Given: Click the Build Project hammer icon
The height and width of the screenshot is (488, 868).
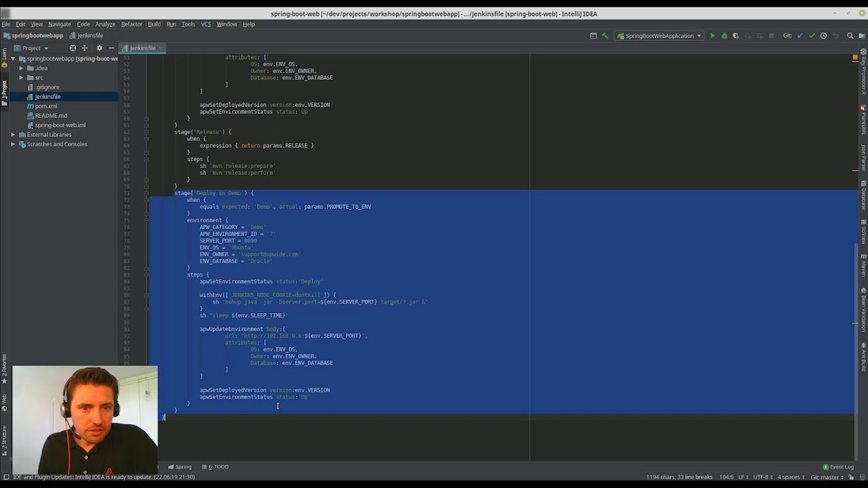Looking at the screenshot, I should (x=605, y=36).
